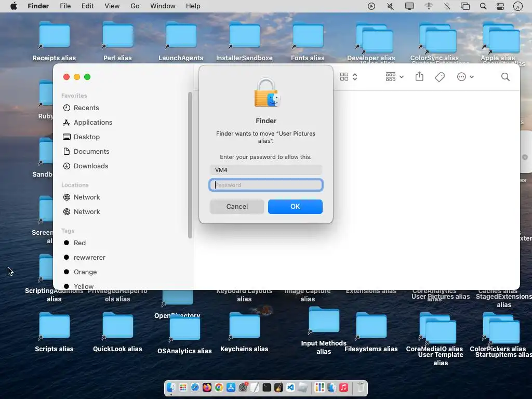Open Launchpad from the Dock

[x=183, y=387]
